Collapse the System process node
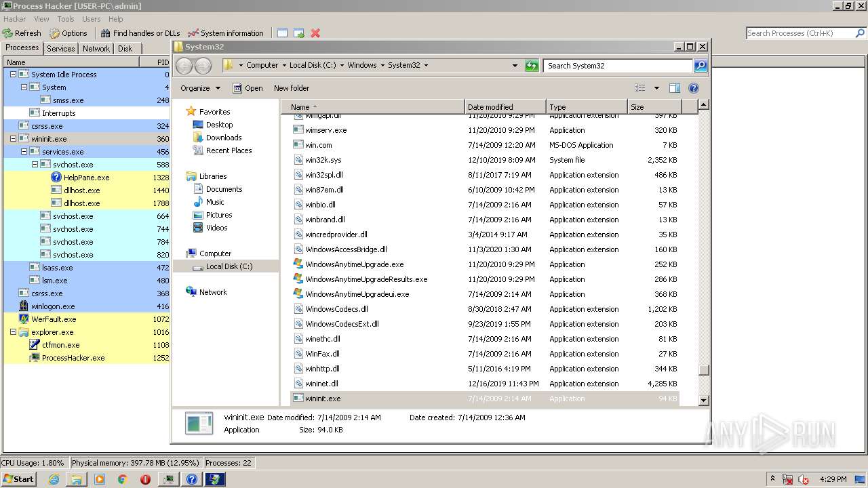Image resolution: width=868 pixels, height=488 pixels. (24, 87)
